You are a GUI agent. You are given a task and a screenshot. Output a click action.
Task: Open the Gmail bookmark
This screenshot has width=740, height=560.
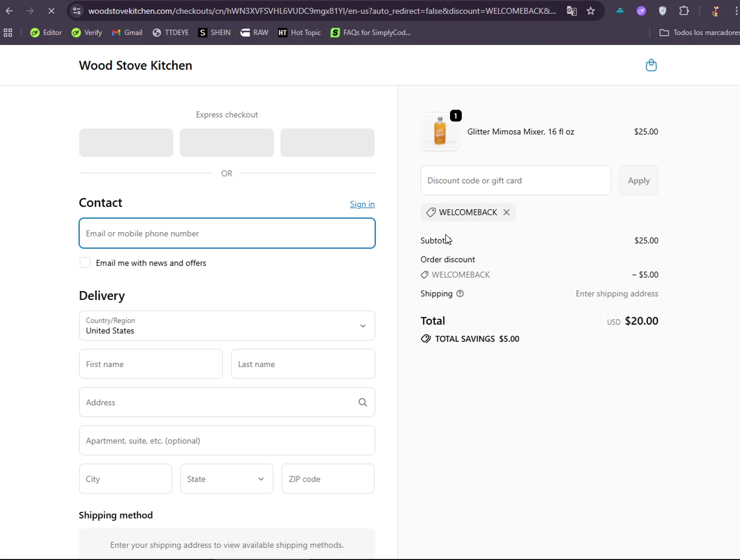[127, 33]
